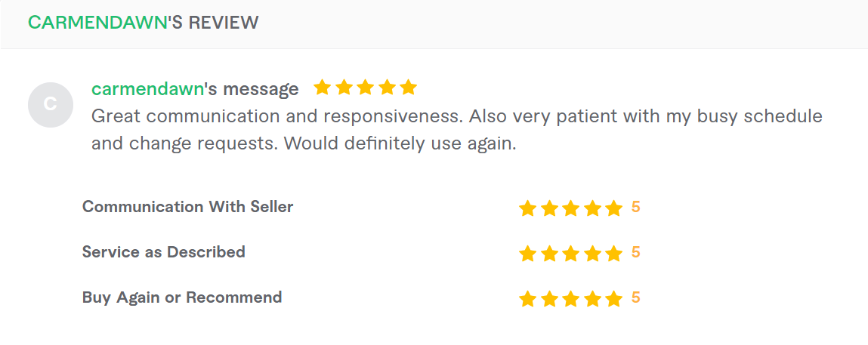Click fifth star of Service as Described
Screen dimensions: 868x345
pos(613,254)
